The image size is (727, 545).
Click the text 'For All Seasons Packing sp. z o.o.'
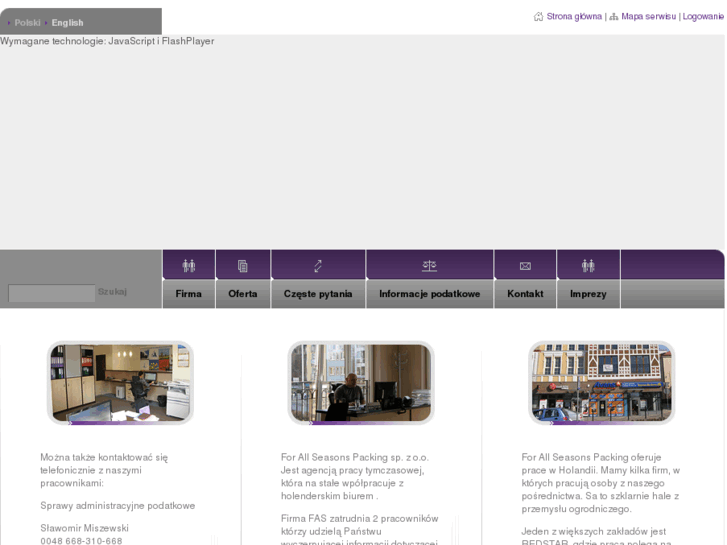[x=355, y=457]
